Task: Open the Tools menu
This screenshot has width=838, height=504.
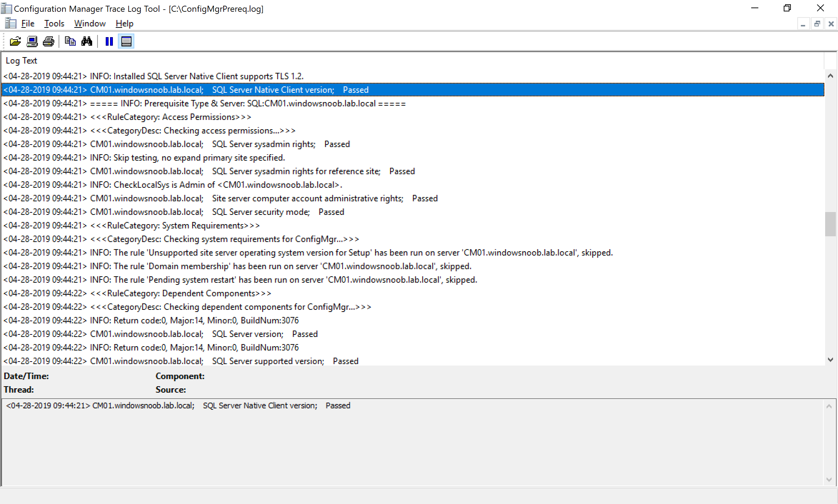Action: 54,24
